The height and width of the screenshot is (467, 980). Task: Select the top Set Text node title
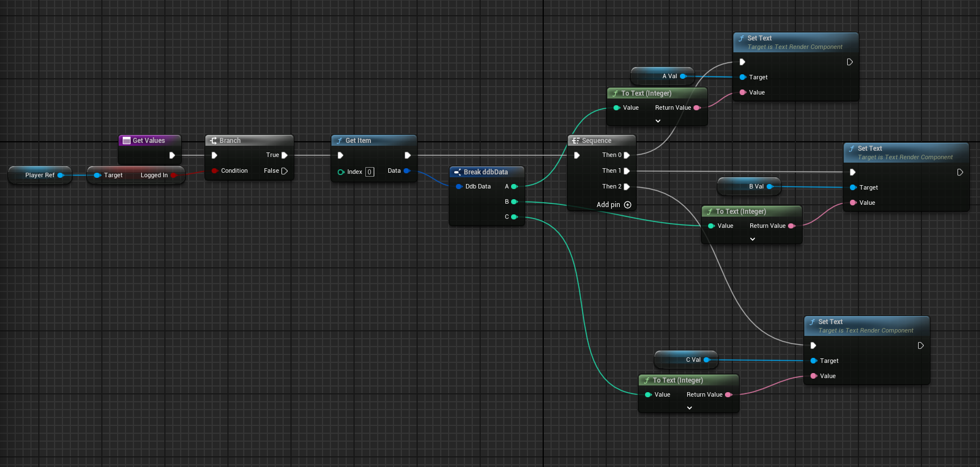click(x=759, y=38)
